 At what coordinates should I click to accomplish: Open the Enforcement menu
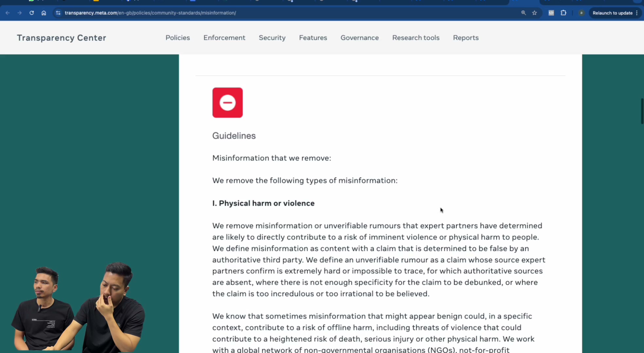[224, 38]
